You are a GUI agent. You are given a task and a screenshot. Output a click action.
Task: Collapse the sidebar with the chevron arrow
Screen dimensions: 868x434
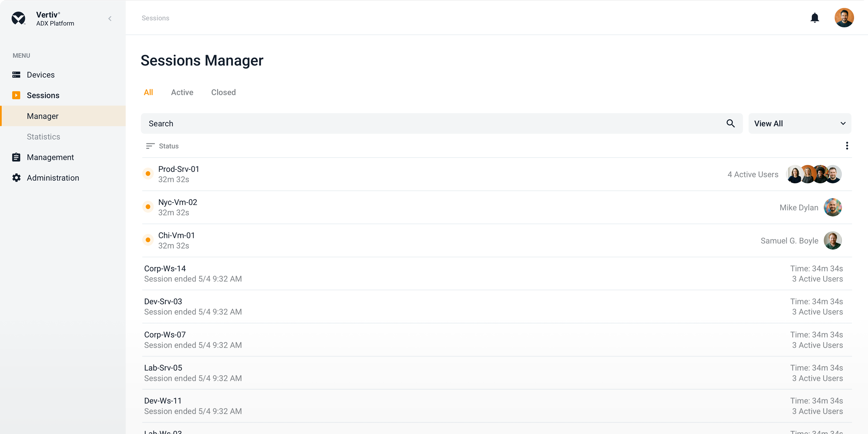coord(110,19)
